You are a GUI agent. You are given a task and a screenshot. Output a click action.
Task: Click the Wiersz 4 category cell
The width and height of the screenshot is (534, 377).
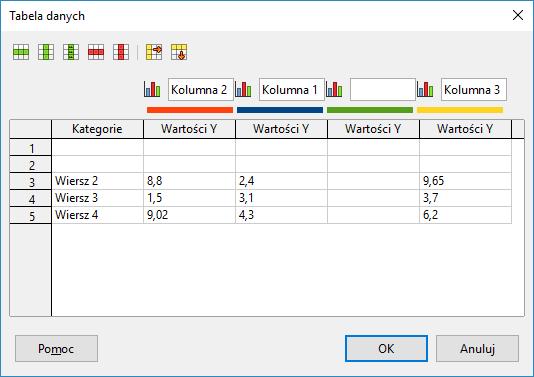97,215
